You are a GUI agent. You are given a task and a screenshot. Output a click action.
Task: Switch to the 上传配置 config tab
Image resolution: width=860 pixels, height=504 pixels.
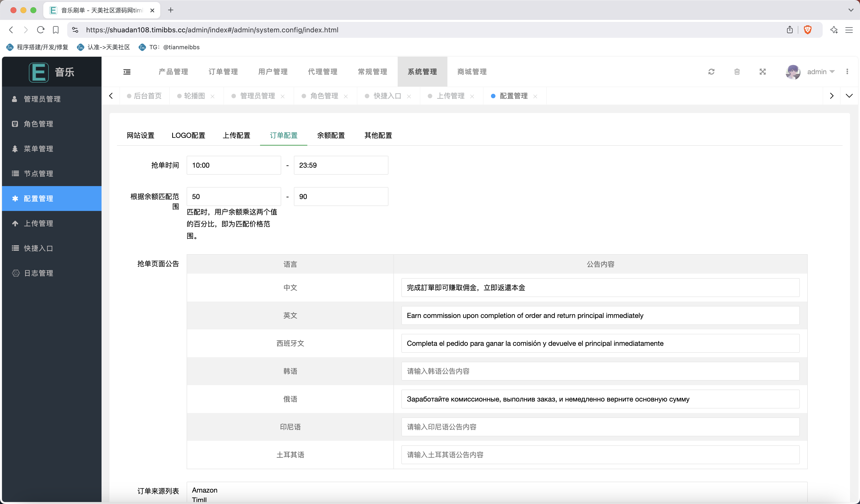click(236, 136)
